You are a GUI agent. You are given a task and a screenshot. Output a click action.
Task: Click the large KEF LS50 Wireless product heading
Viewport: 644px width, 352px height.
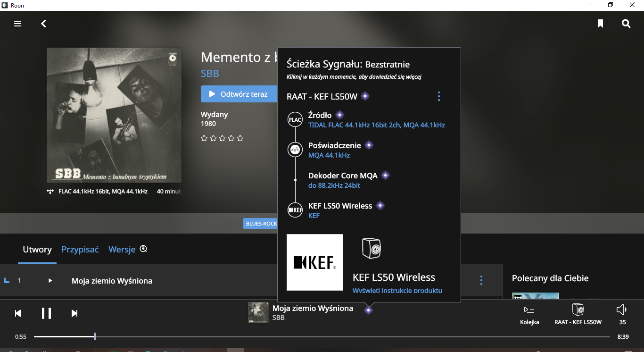[394, 277]
